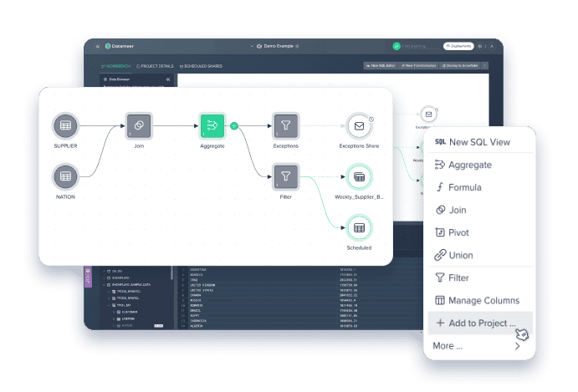The width and height of the screenshot is (578, 392).
Task: Click the Deployments button
Action: pyautogui.click(x=458, y=47)
